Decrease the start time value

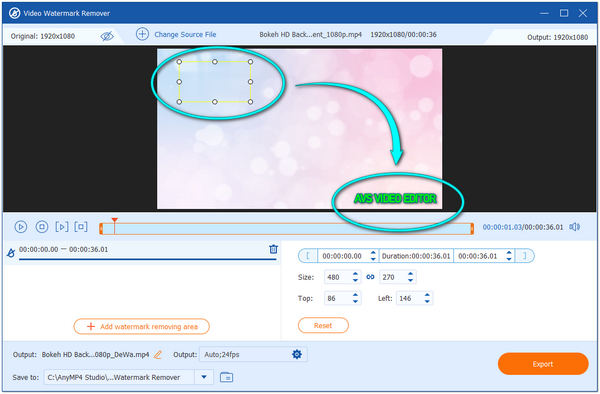373,259
